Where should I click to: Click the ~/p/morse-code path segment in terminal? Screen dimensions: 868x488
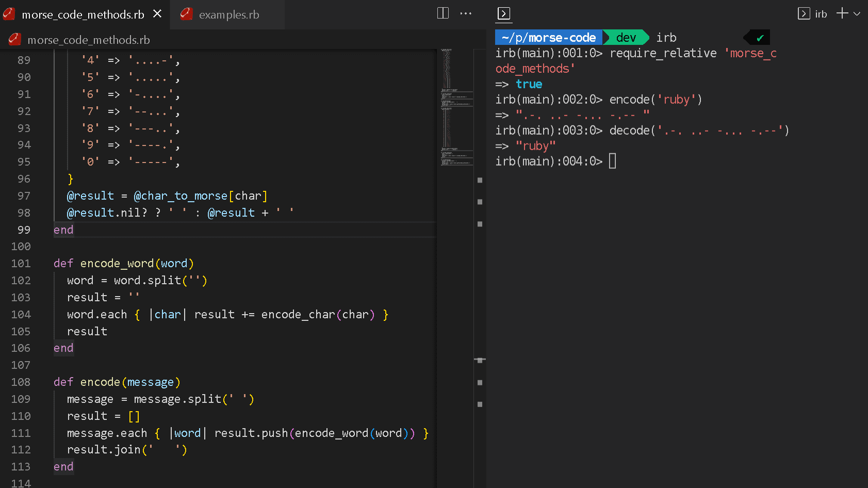(549, 38)
